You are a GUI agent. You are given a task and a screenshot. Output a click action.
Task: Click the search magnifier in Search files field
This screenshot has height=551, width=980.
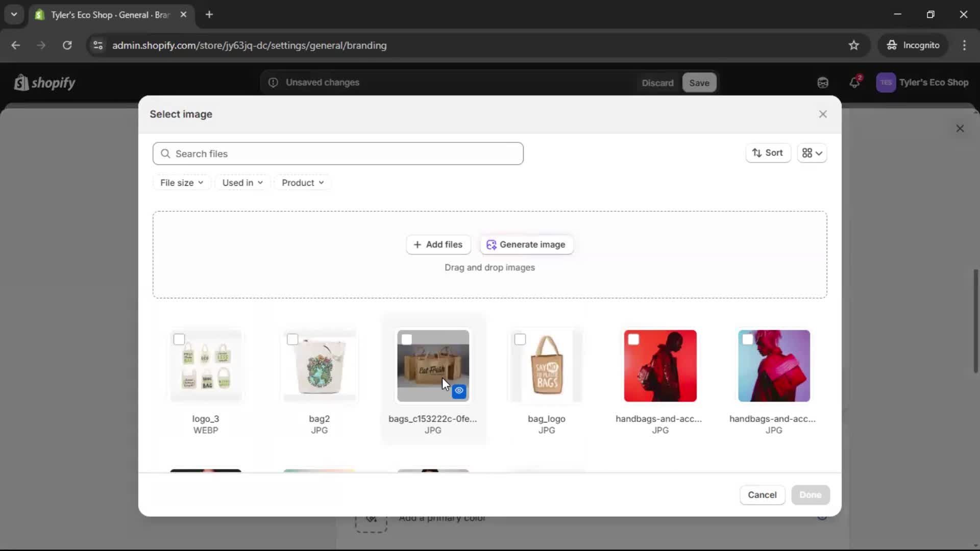coord(166,154)
